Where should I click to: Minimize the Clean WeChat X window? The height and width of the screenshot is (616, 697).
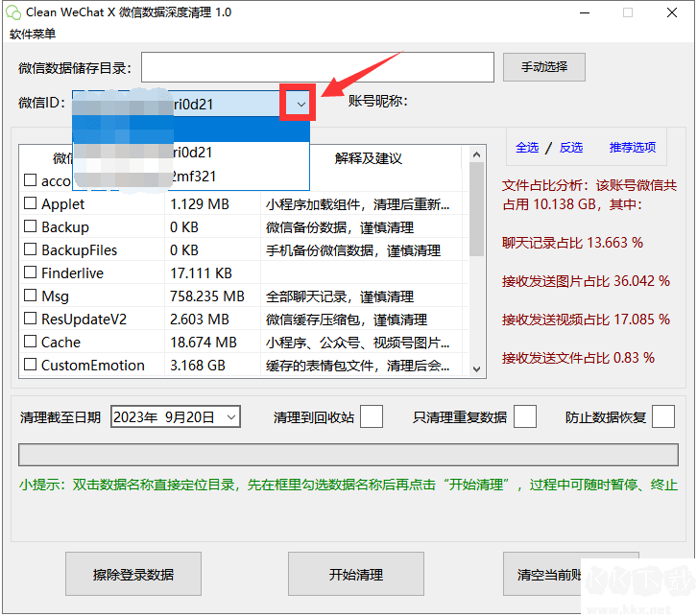[x=585, y=12]
